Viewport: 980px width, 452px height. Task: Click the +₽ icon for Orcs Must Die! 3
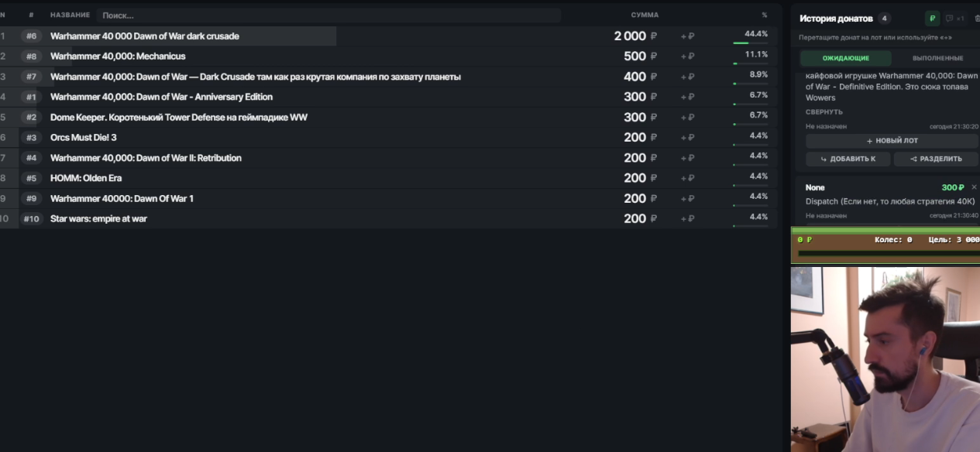click(687, 138)
